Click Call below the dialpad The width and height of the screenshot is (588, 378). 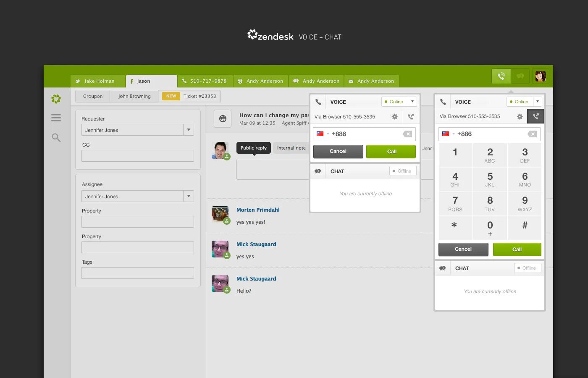(x=517, y=249)
